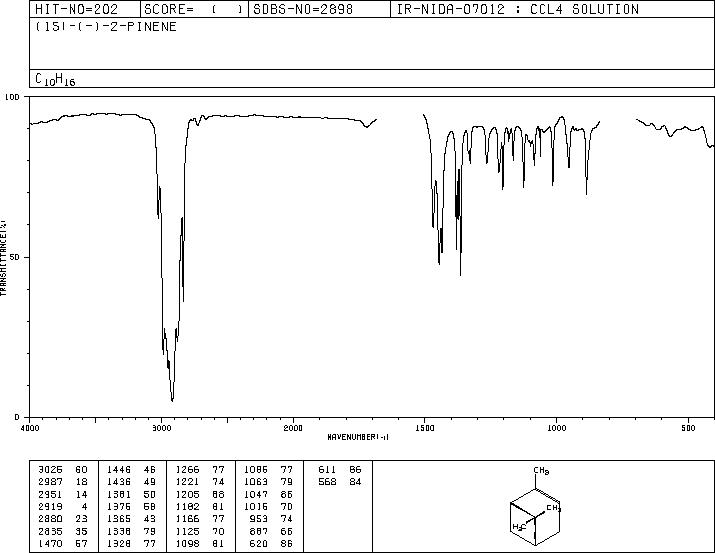Select the SDBS-NO=2898 header text
The image size is (715, 553).
click(x=303, y=9)
